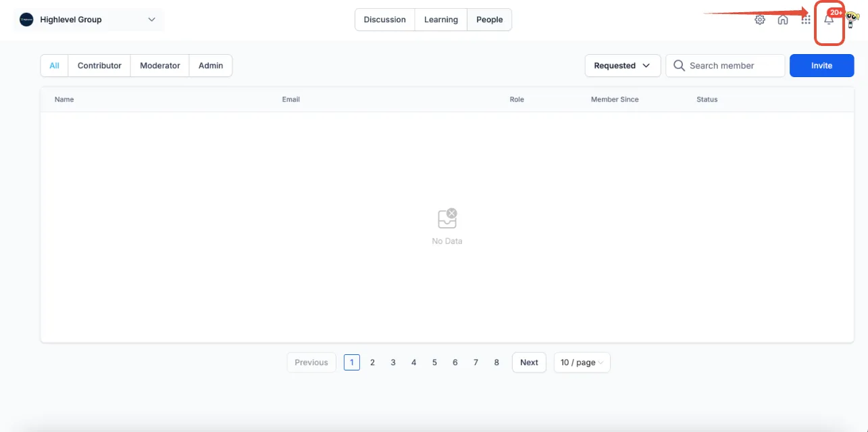Switch to the Learning tab

tap(441, 20)
